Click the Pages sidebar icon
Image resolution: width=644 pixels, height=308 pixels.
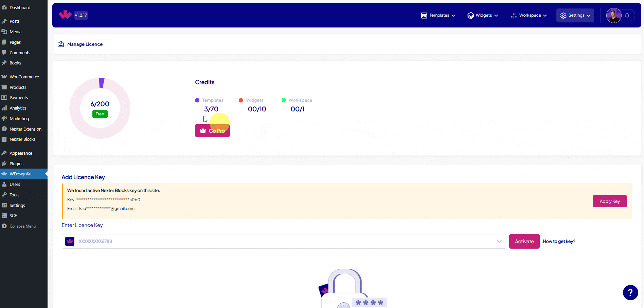pos(4,42)
